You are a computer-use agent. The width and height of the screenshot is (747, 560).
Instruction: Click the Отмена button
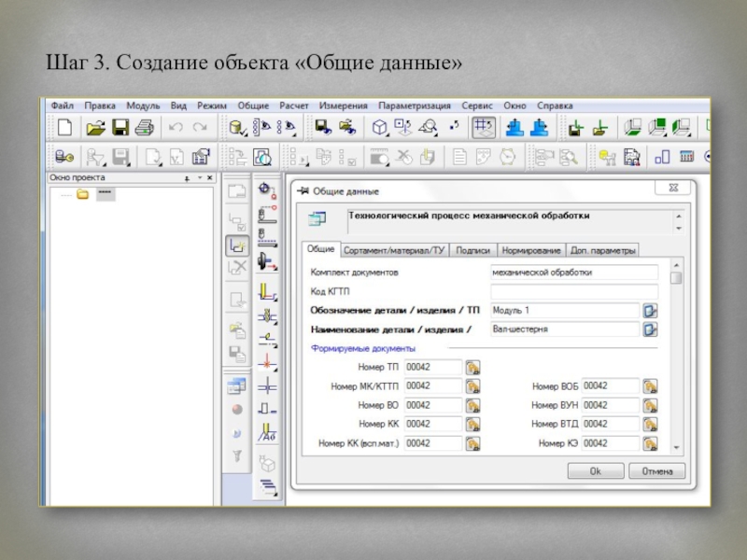(x=657, y=471)
